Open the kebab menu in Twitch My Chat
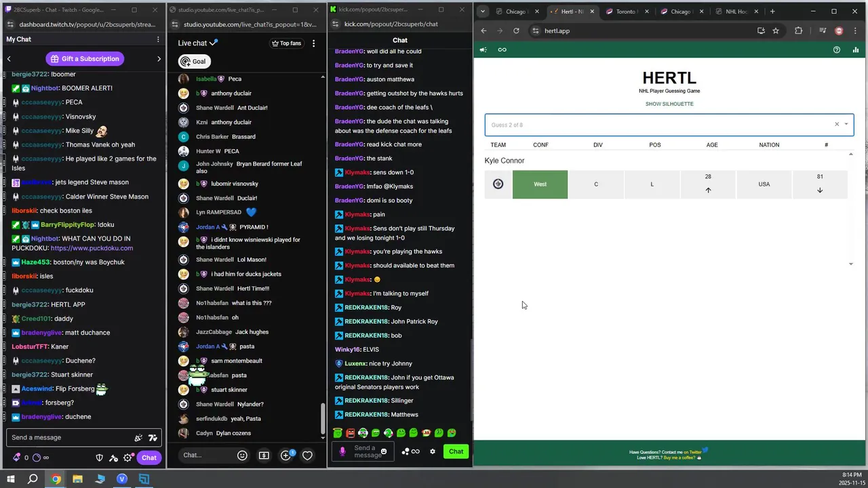 click(x=158, y=39)
